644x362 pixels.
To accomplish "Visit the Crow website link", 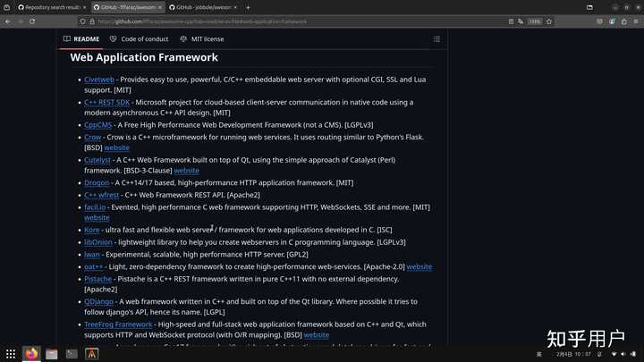I will point(116,147).
